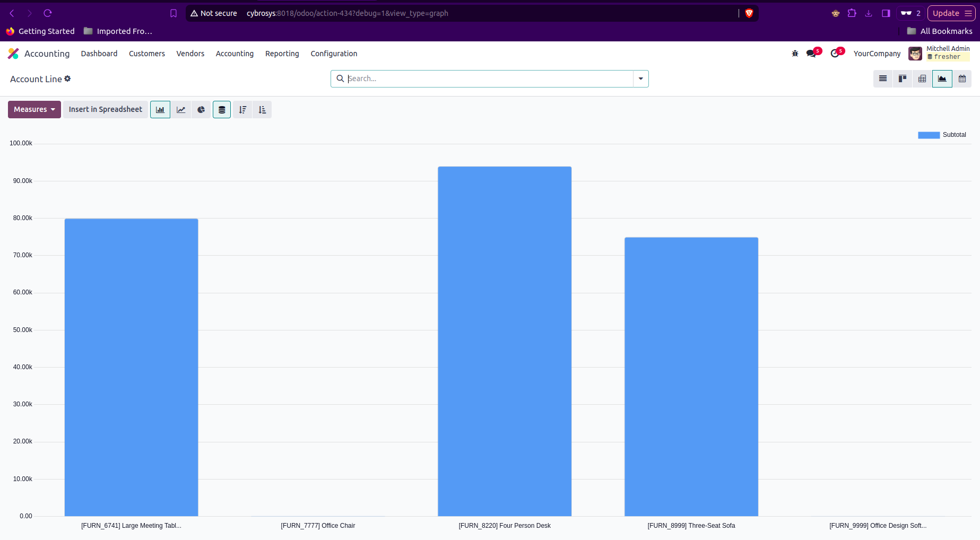Sort bars in descending order
This screenshot has height=540, width=980.
pyautogui.click(x=242, y=110)
